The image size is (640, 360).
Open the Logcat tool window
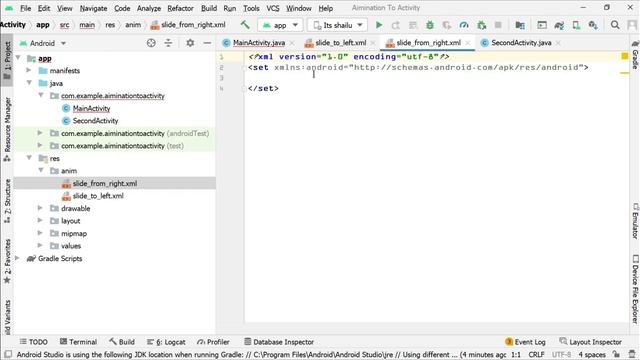point(166,342)
